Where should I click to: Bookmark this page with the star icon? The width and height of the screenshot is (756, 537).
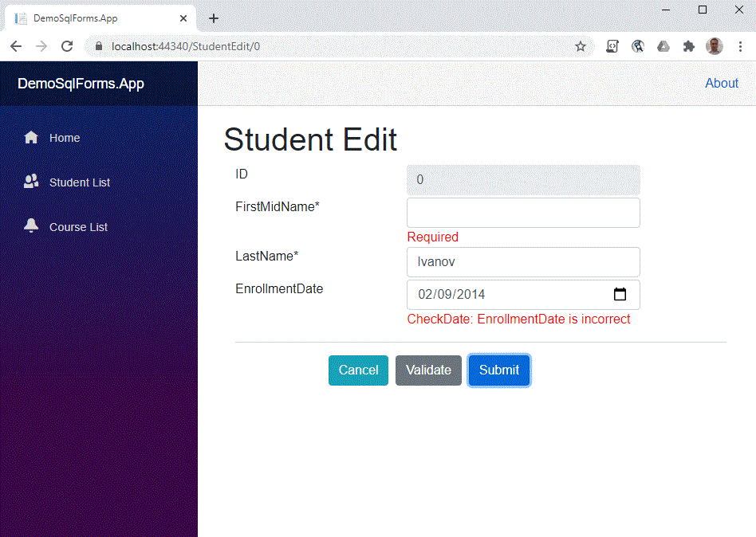[581, 46]
